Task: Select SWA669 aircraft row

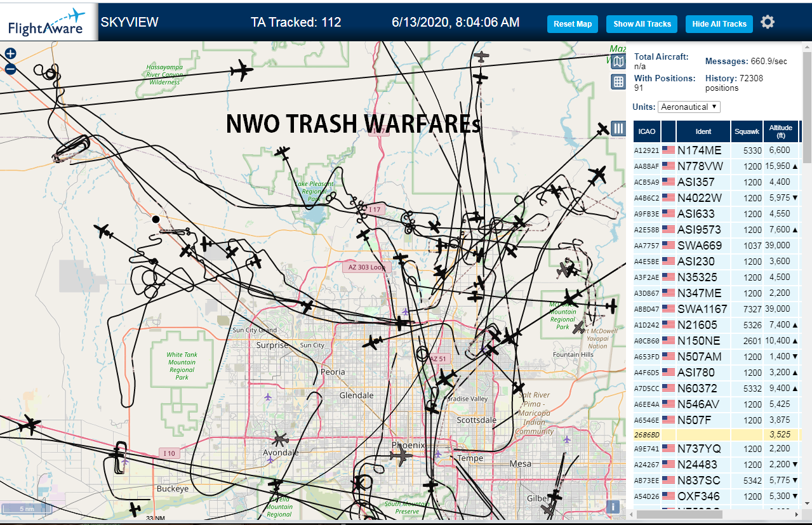Action: pyautogui.click(x=717, y=246)
